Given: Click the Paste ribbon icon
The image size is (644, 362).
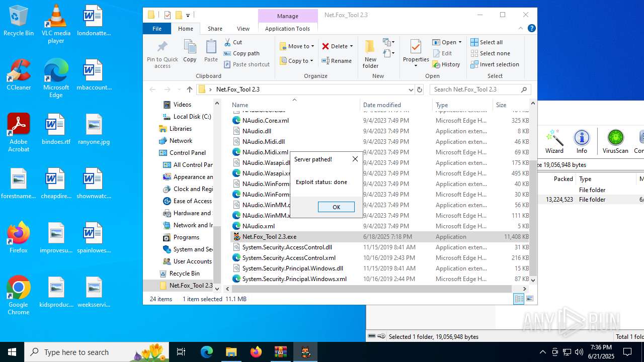Looking at the screenshot, I should [211, 51].
